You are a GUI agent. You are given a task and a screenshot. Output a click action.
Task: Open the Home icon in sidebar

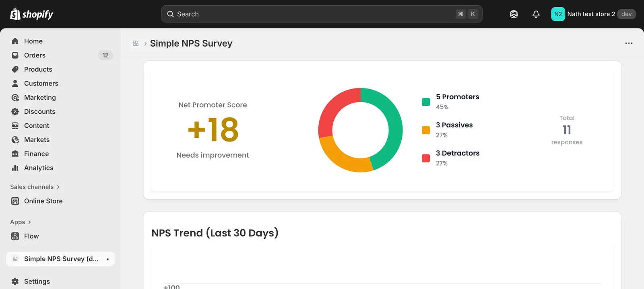pos(15,41)
